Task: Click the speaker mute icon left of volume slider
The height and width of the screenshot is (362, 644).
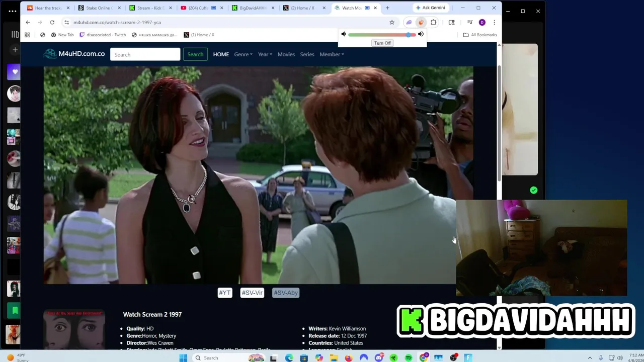Action: pyautogui.click(x=344, y=34)
